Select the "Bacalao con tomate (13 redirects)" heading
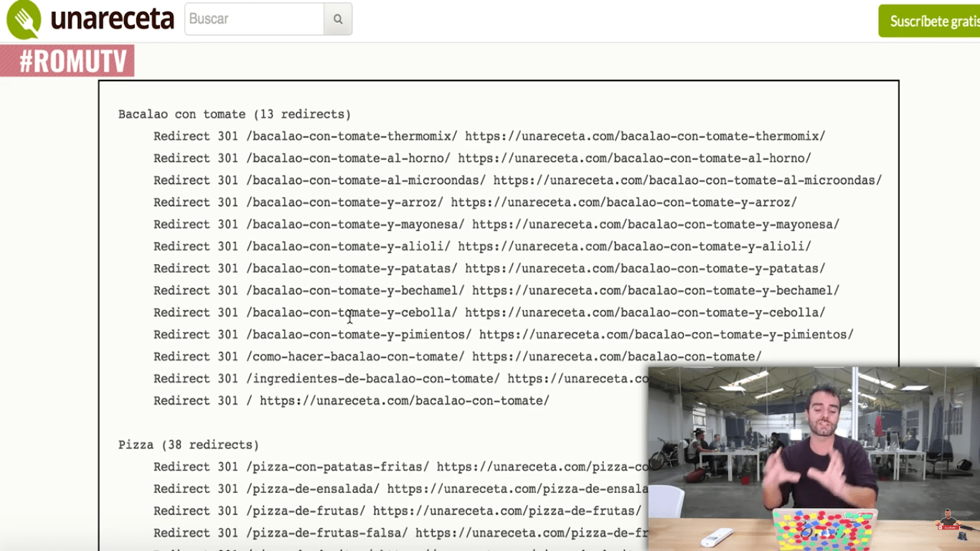The width and height of the screenshot is (980, 551). click(x=235, y=114)
